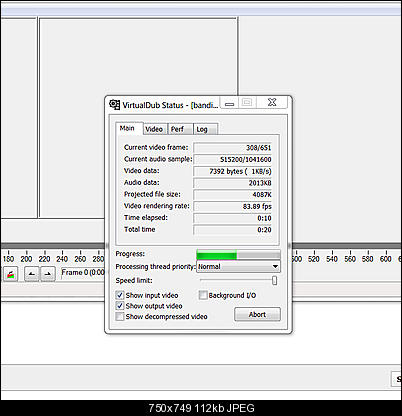
Task: Enable Show decompressed video checkbox
Action: [120, 316]
